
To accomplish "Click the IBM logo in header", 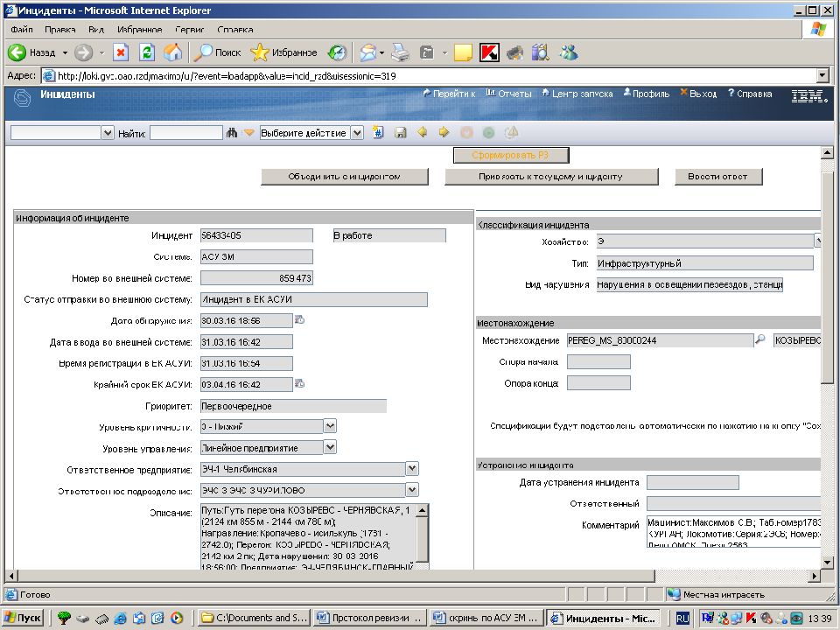I will click(x=808, y=96).
